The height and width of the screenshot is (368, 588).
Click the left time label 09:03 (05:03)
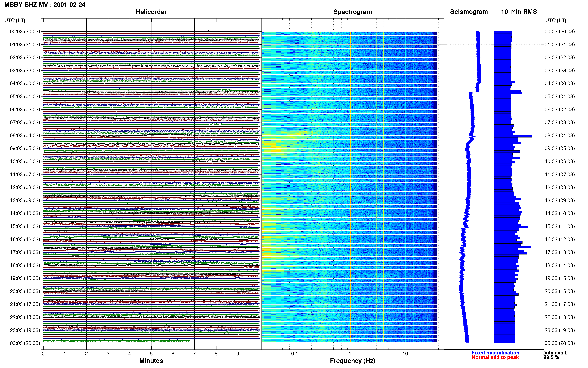tap(25, 148)
